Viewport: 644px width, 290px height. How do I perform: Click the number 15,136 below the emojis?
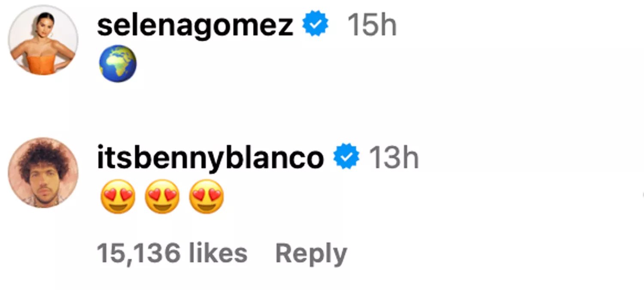[138, 253]
